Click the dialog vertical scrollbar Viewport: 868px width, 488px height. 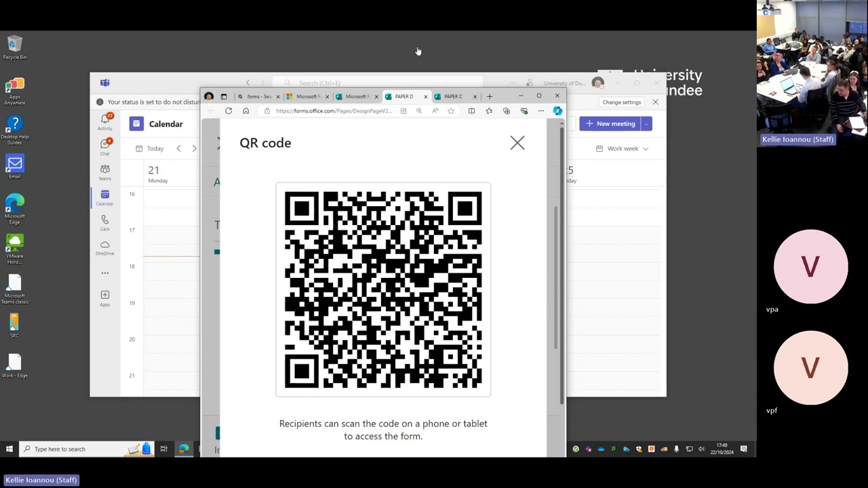[x=557, y=278]
